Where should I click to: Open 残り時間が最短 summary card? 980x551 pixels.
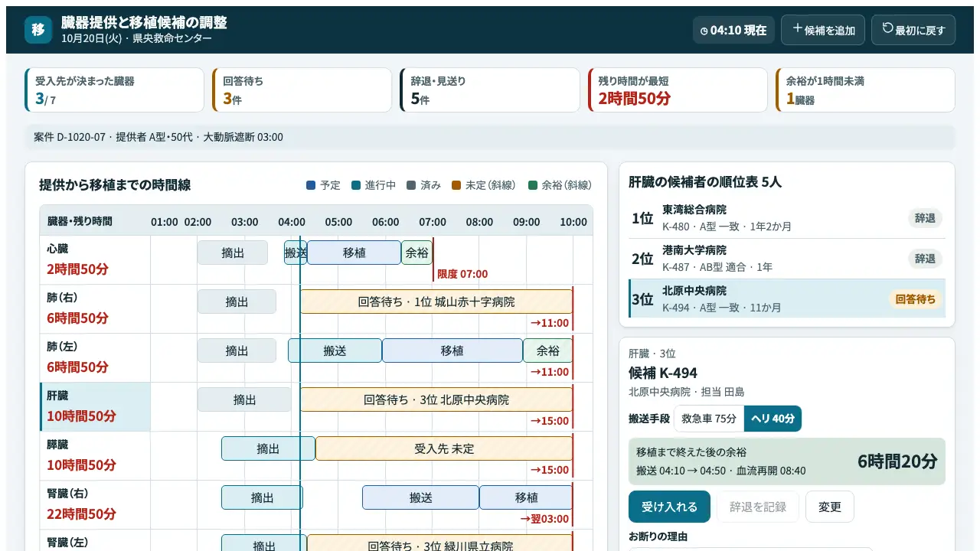pos(677,90)
